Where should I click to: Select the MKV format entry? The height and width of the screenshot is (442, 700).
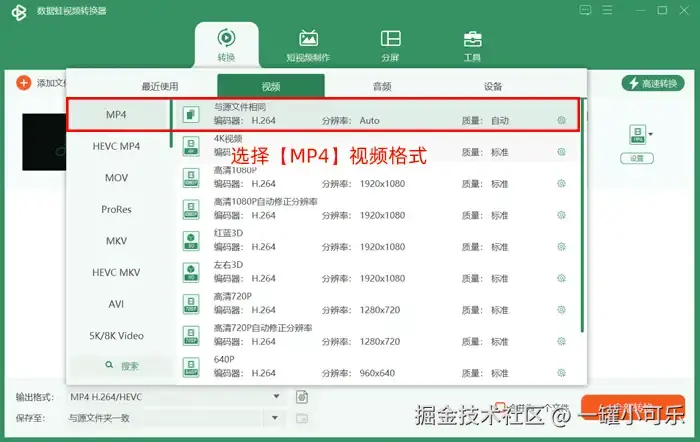coord(116,241)
